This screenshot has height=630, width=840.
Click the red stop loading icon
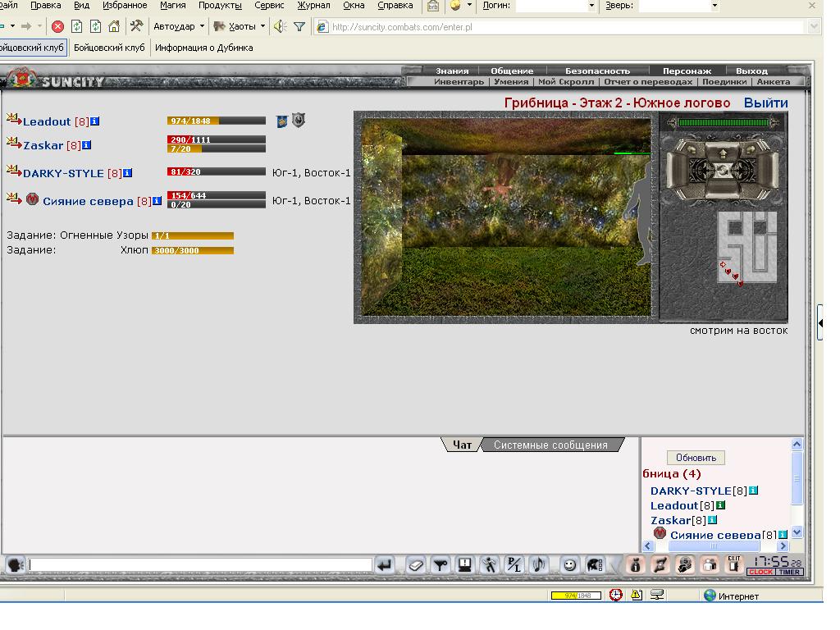point(58,26)
